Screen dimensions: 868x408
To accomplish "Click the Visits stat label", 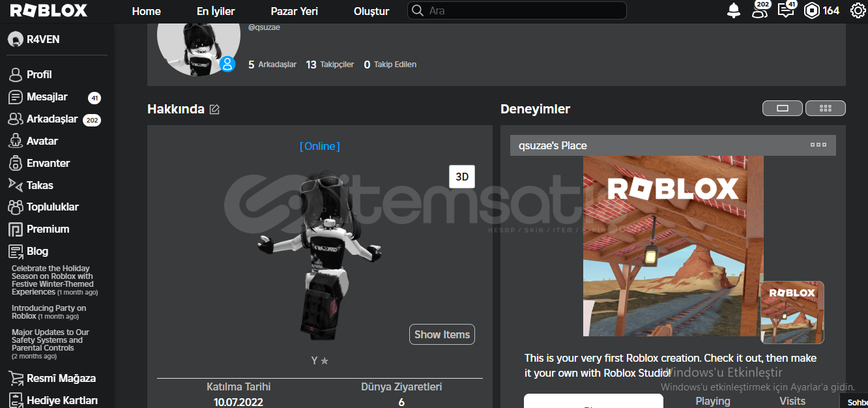I will coord(792,401).
